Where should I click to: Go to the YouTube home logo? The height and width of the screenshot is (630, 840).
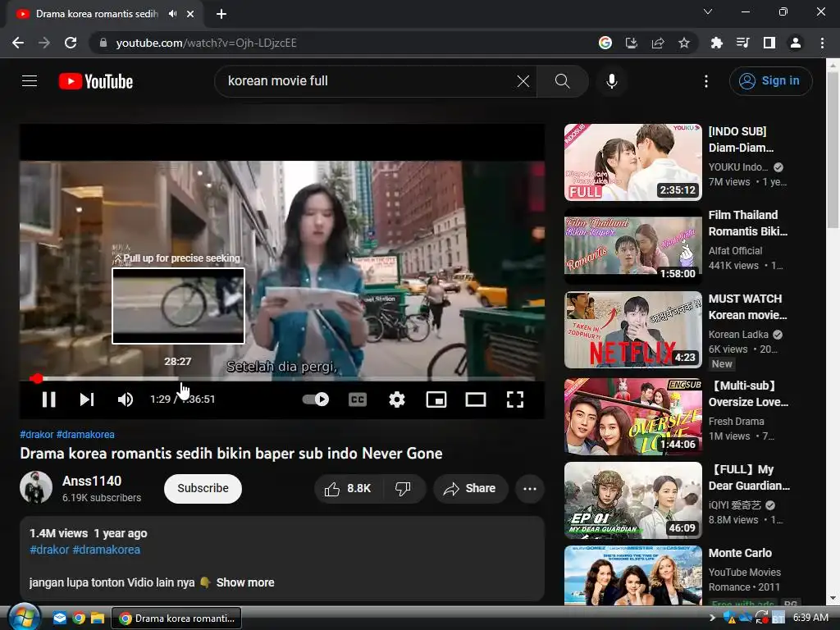(x=96, y=81)
